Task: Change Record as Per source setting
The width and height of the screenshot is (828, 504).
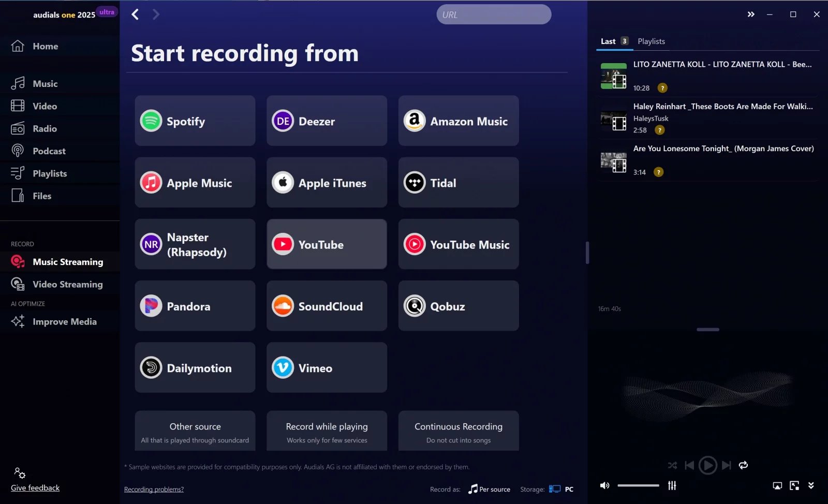Action: (x=489, y=489)
